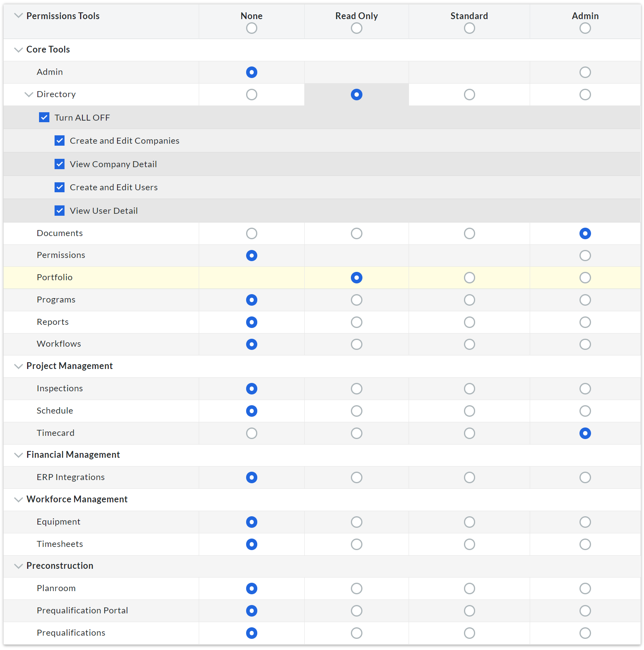Uncheck Create and Edit Companies checkbox

point(60,141)
